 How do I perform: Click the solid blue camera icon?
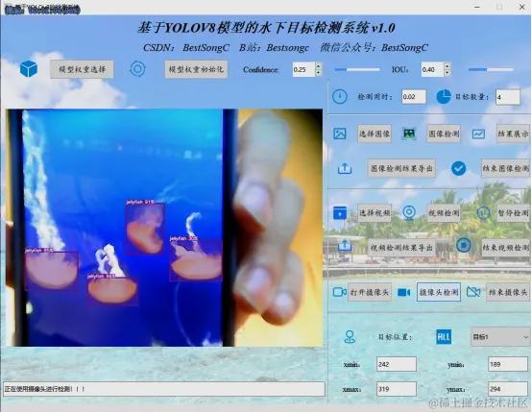pyautogui.click(x=403, y=292)
